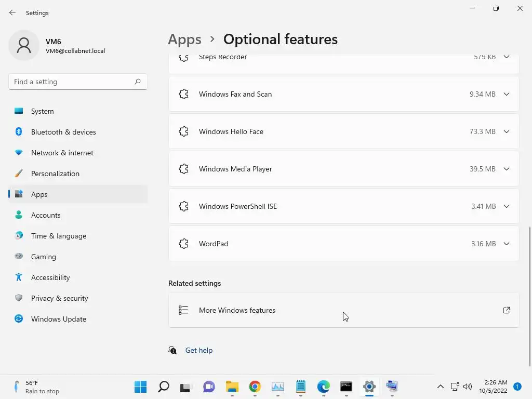532x399 pixels.
Task: Open the Get help link
Action: (199, 350)
